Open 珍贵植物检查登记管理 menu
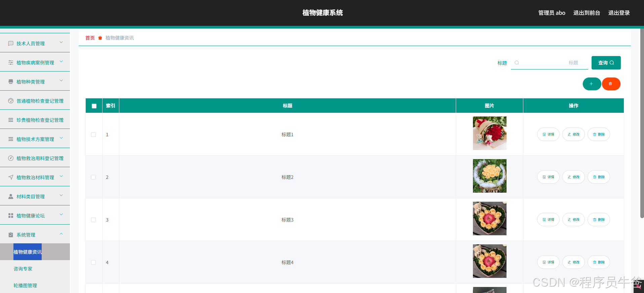The height and width of the screenshot is (293, 644). pyautogui.click(x=35, y=120)
